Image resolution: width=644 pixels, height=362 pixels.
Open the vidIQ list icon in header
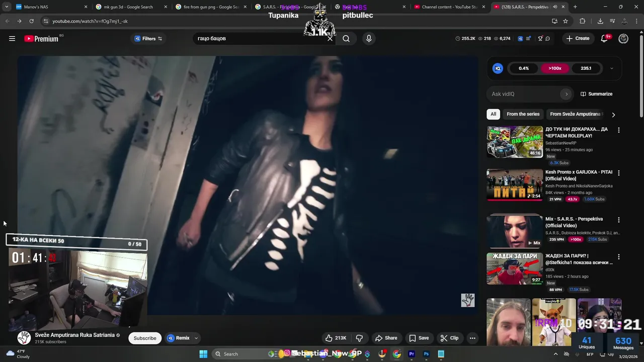[x=528, y=39]
